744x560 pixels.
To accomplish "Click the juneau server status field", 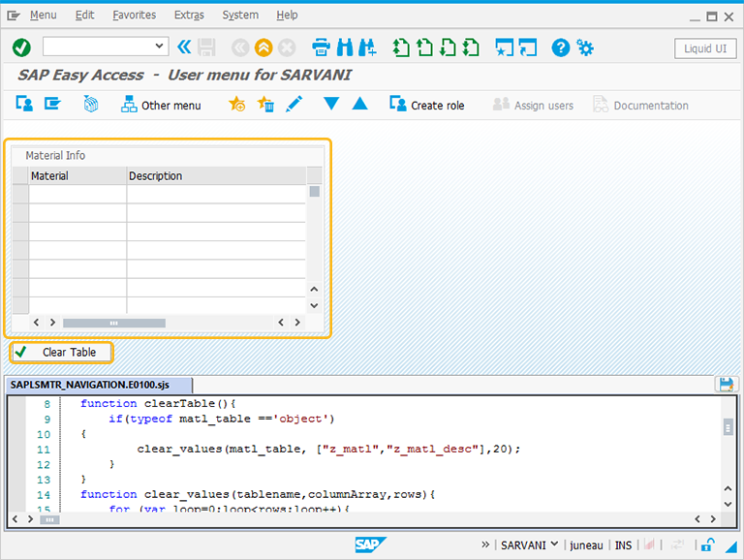I will (586, 545).
